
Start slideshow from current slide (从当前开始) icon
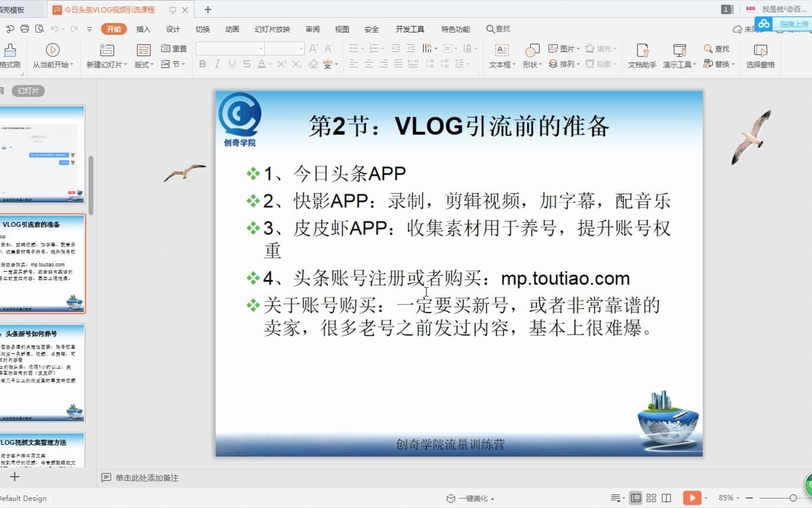click(x=53, y=51)
